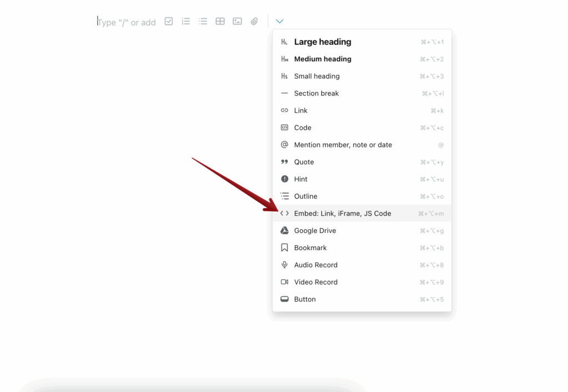Choose Large heading from menu
Screen dimensions: 568x392
tap(322, 42)
